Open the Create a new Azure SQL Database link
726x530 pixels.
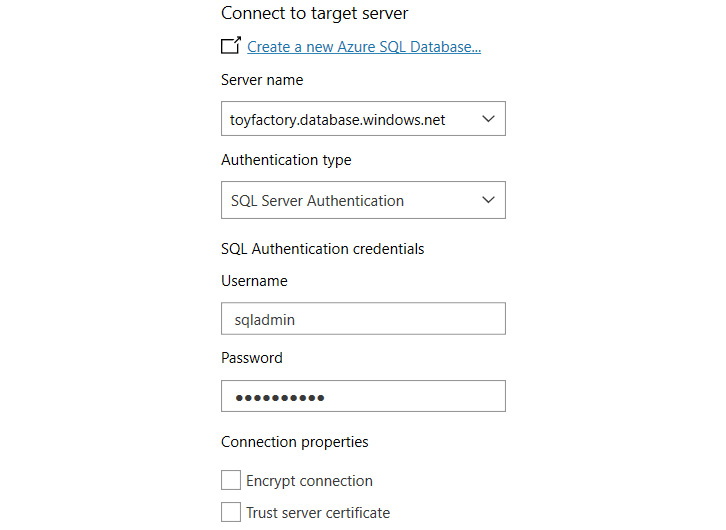coord(364,46)
